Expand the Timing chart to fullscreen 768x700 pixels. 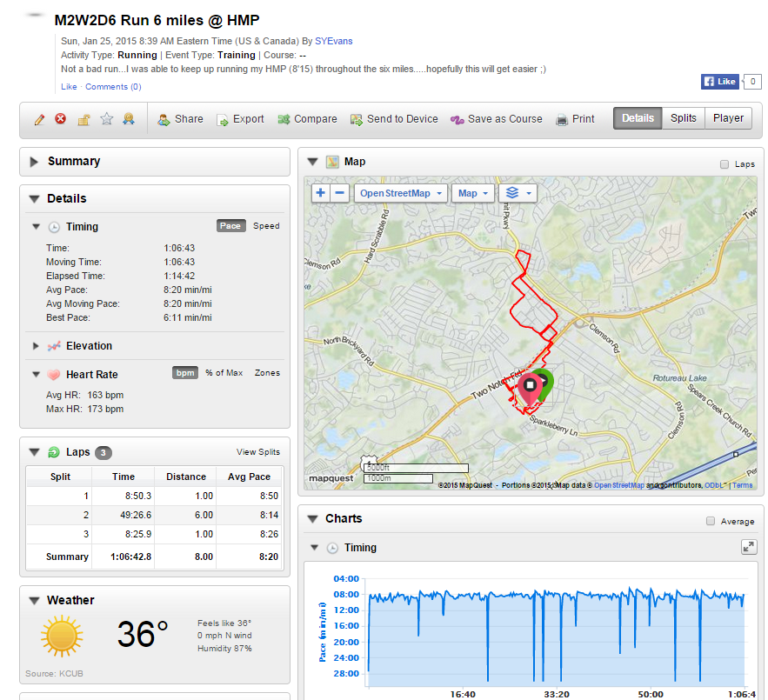pyautogui.click(x=747, y=547)
